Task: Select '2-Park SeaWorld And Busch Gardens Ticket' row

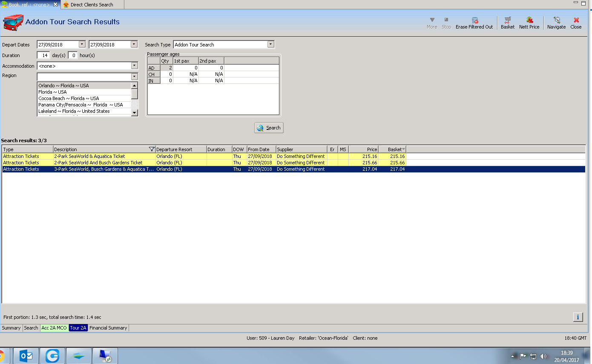Action: tap(294, 163)
